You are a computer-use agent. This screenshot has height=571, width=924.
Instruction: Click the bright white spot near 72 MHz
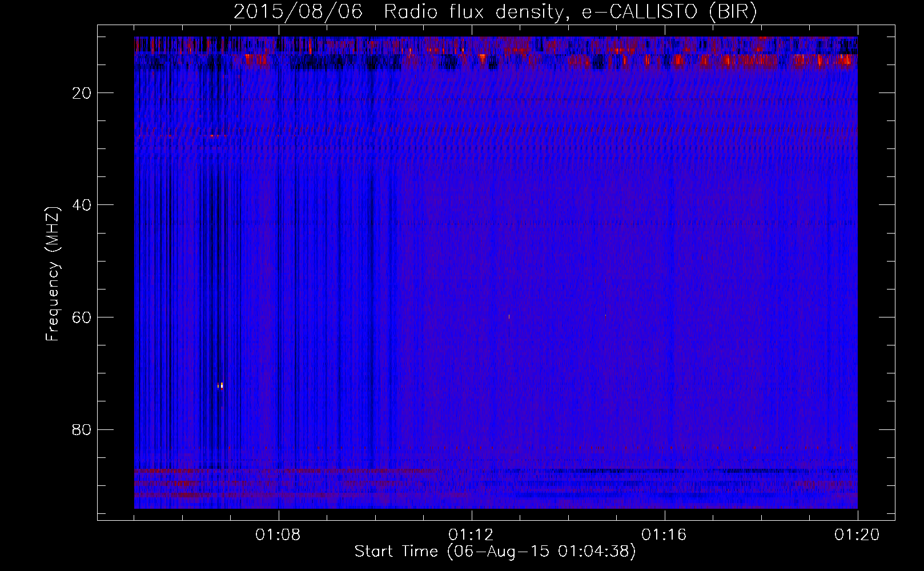[220, 386]
